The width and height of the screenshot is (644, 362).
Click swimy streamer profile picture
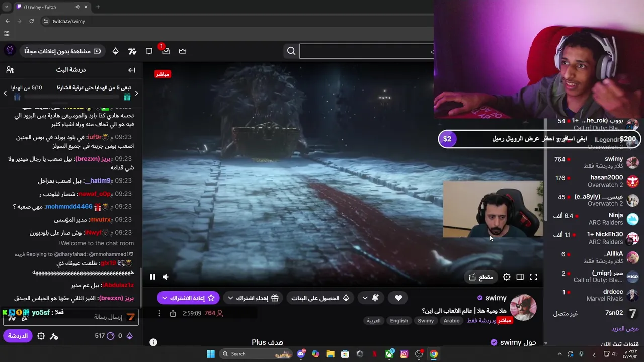[523, 307]
